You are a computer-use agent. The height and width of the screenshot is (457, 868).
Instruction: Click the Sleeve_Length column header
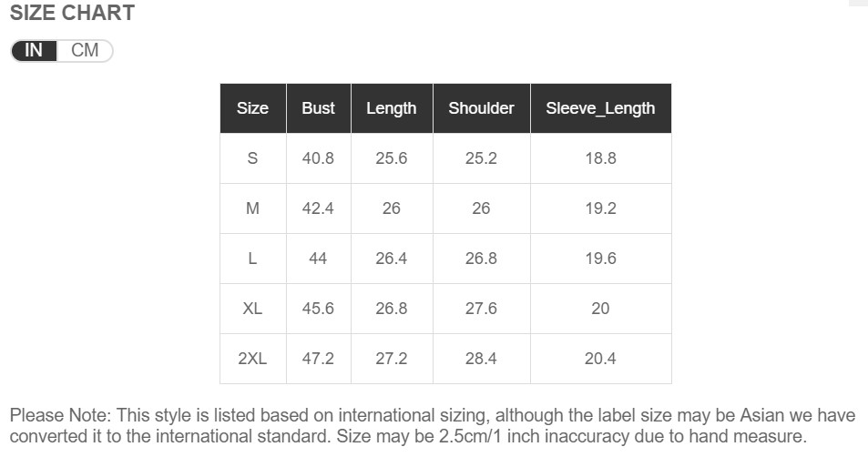[600, 108]
